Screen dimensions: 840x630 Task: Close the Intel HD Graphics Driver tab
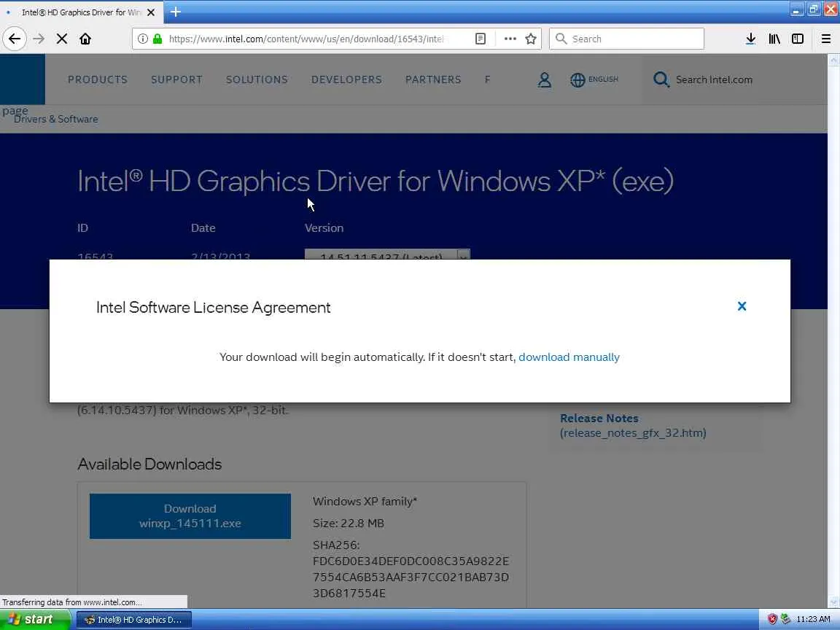151,12
